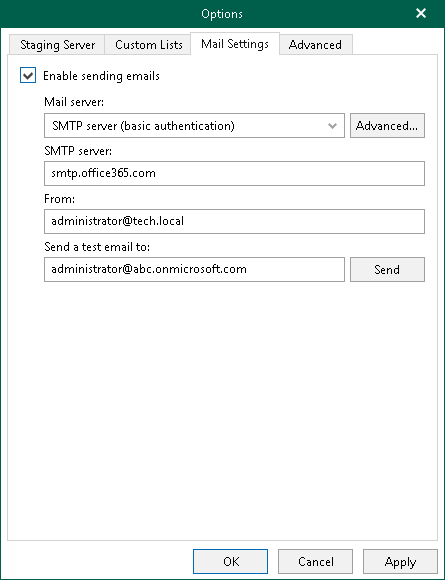The width and height of the screenshot is (445, 580).
Task: Open the Custom Lists tab
Action: [148, 45]
